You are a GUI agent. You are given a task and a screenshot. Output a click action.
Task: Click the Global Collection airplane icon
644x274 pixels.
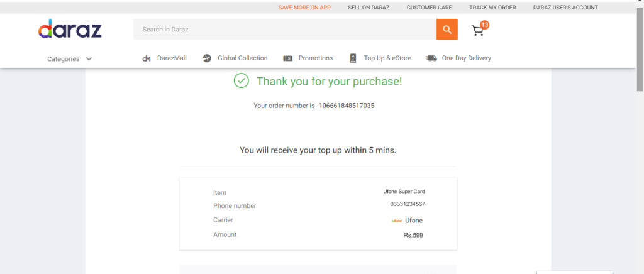pos(207,58)
